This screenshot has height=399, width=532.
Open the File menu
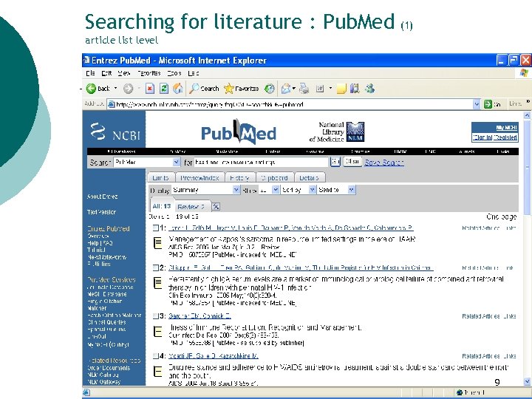point(90,73)
